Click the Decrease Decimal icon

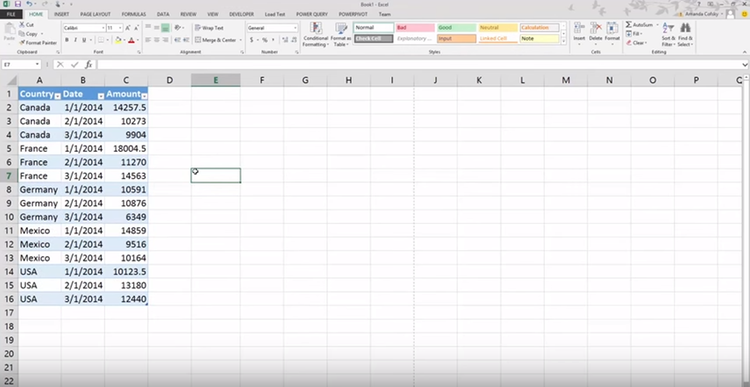tap(293, 40)
